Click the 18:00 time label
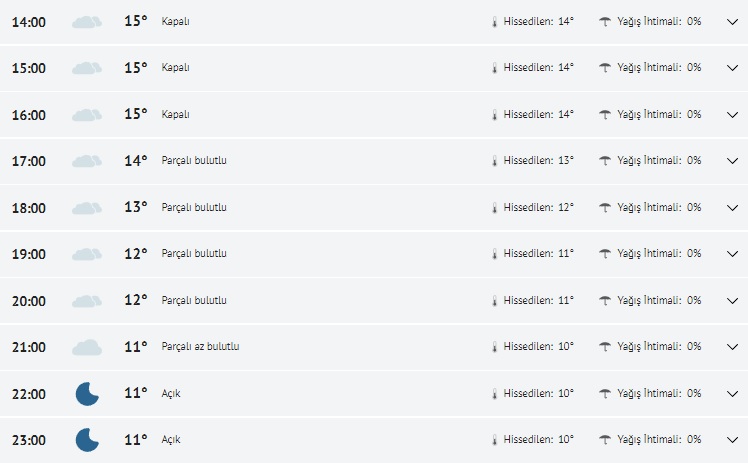 (28, 208)
